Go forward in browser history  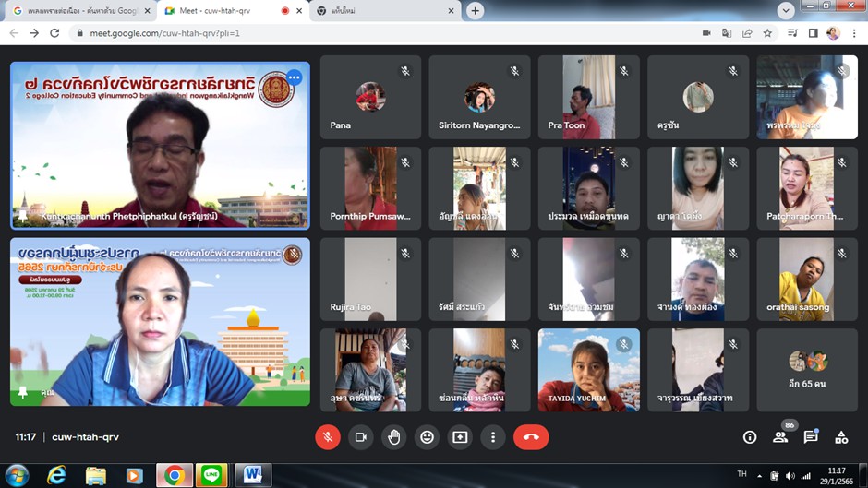[x=34, y=33]
